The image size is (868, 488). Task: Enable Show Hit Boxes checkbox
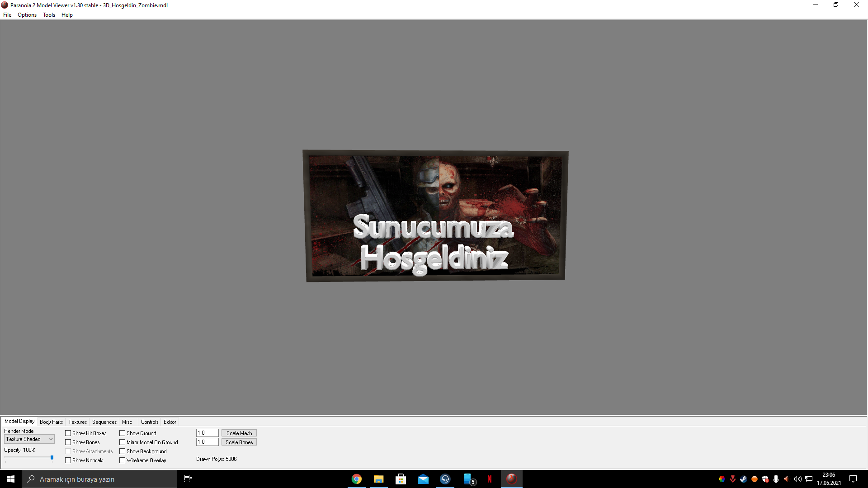[68, 433]
